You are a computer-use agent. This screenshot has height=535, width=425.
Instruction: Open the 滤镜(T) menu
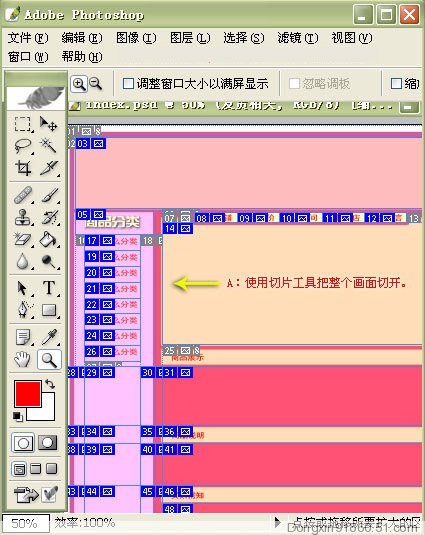coord(297,38)
